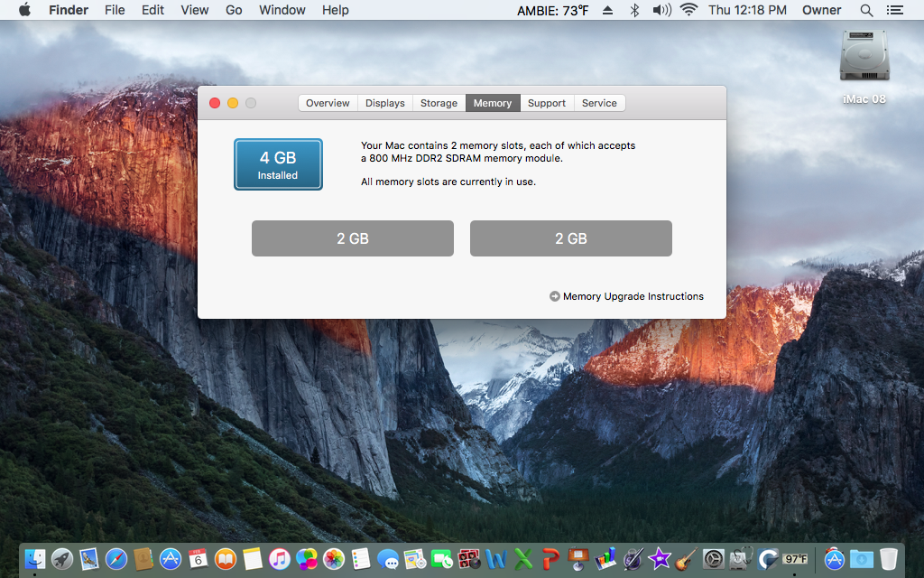Launch GarageBand guitar icon
The width and height of the screenshot is (924, 578).
point(686,558)
